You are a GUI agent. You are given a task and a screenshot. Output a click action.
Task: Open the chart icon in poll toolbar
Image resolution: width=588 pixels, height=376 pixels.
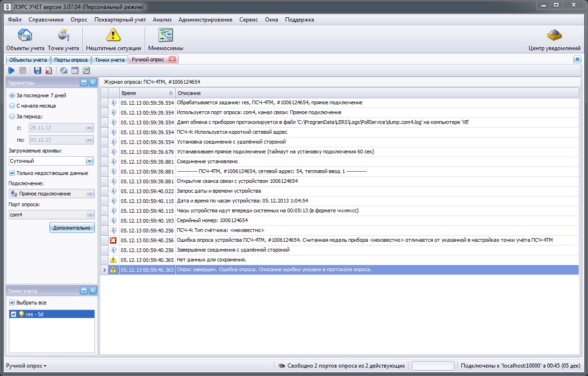point(86,71)
